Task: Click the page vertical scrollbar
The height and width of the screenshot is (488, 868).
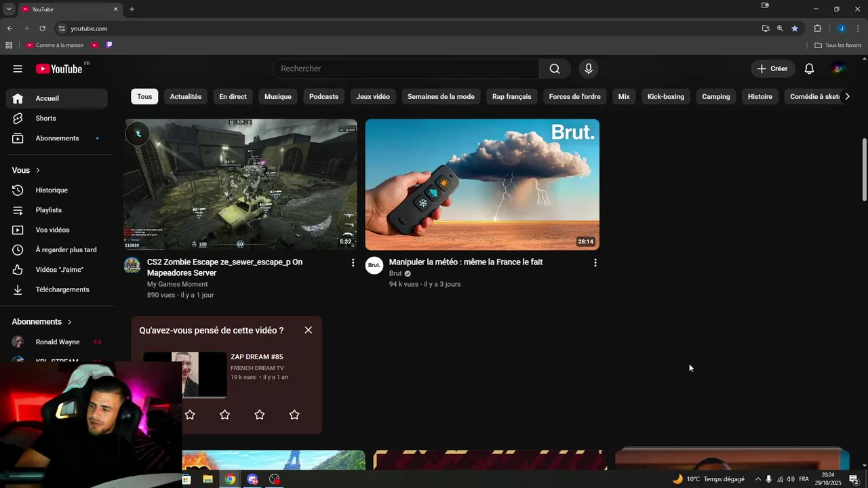Action: click(864, 169)
